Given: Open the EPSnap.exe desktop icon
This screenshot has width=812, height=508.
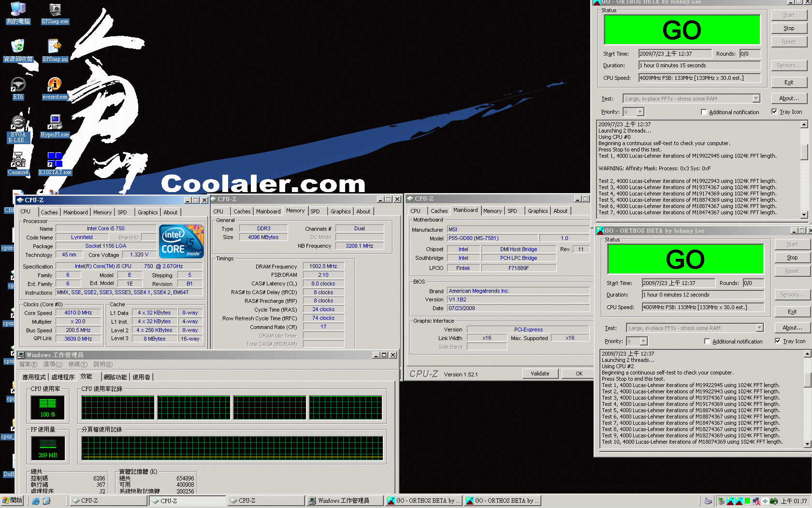Looking at the screenshot, I should tap(55, 13).
